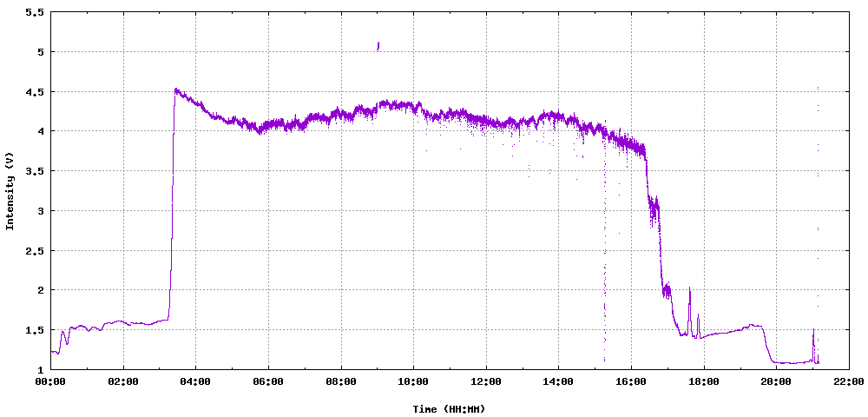
Task: Click the y-axis label '5.5'
Action: [x=35, y=12]
